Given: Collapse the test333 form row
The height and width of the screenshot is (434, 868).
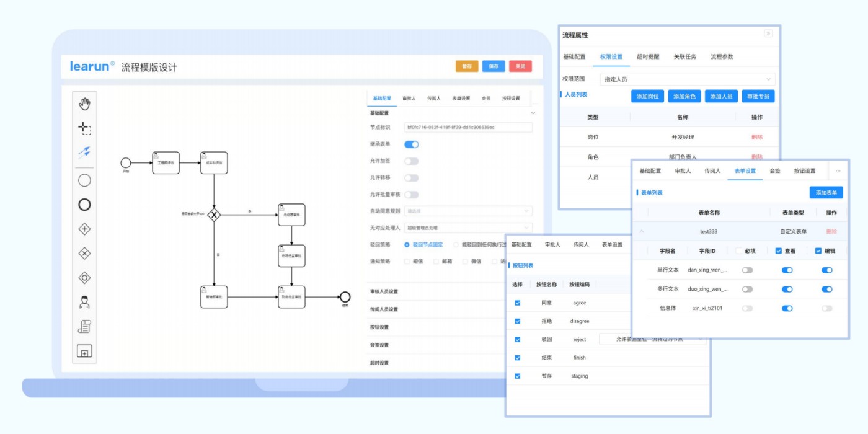Looking at the screenshot, I should click(x=642, y=232).
